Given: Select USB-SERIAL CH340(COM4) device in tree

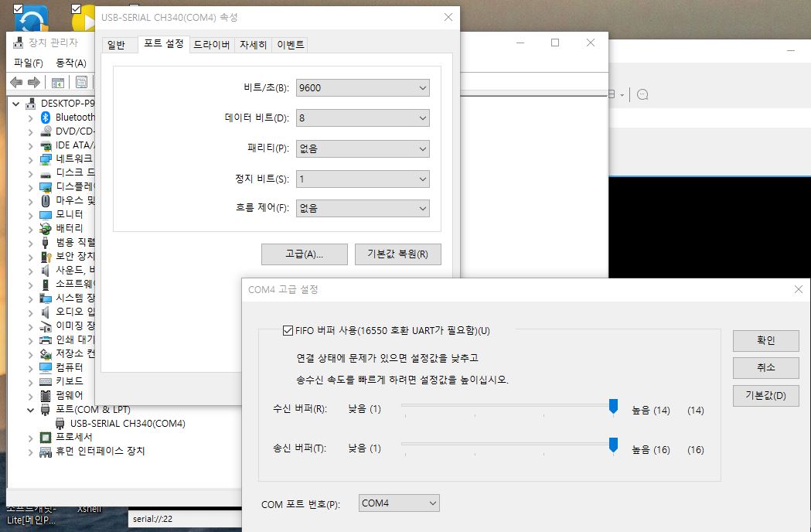Looking at the screenshot, I should 128,424.
